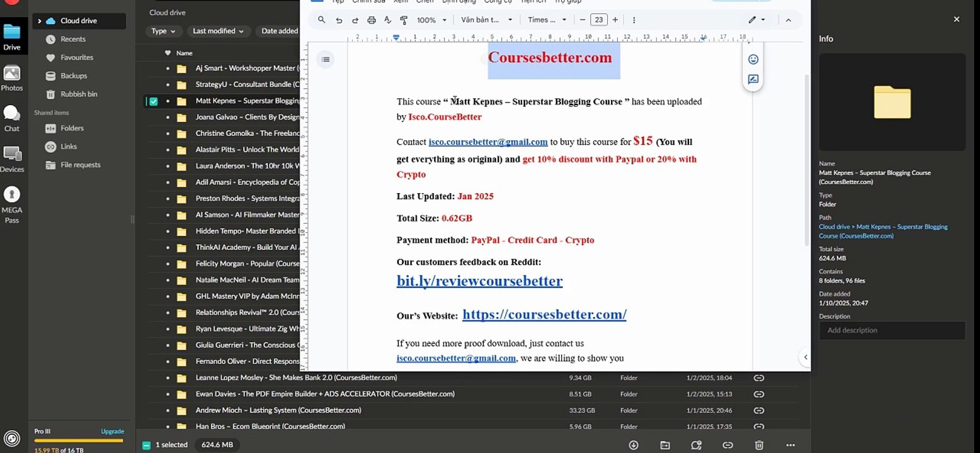Viewport: 980px width, 453px height.
Task: Open the Type filter dropdown
Action: coord(164,31)
